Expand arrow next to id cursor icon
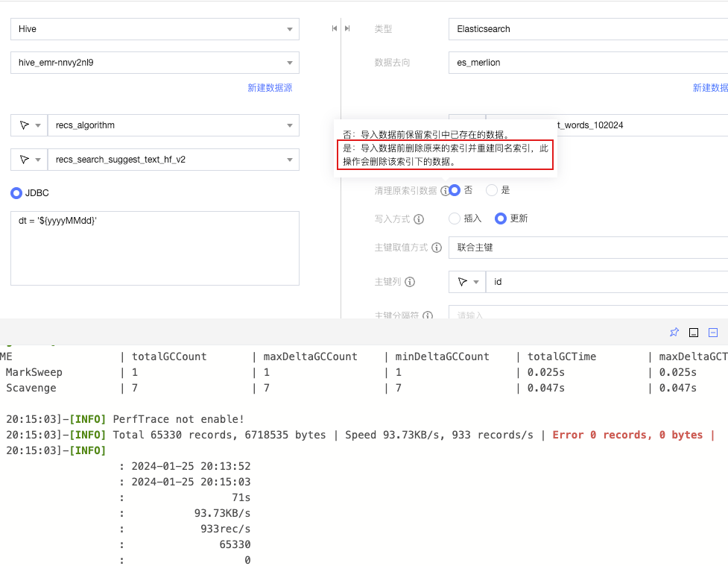The width and height of the screenshot is (728, 566). pos(476,282)
